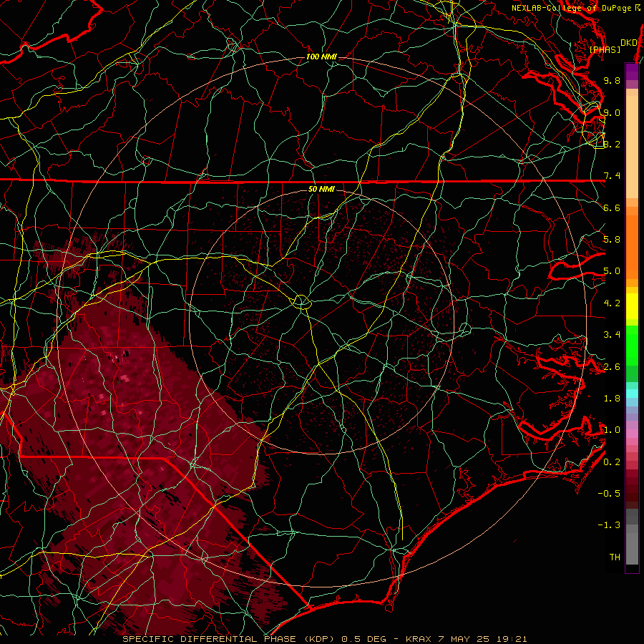The image size is (644, 644).
Task: Pick the bright yellow color bar segment
Action: 632,306
